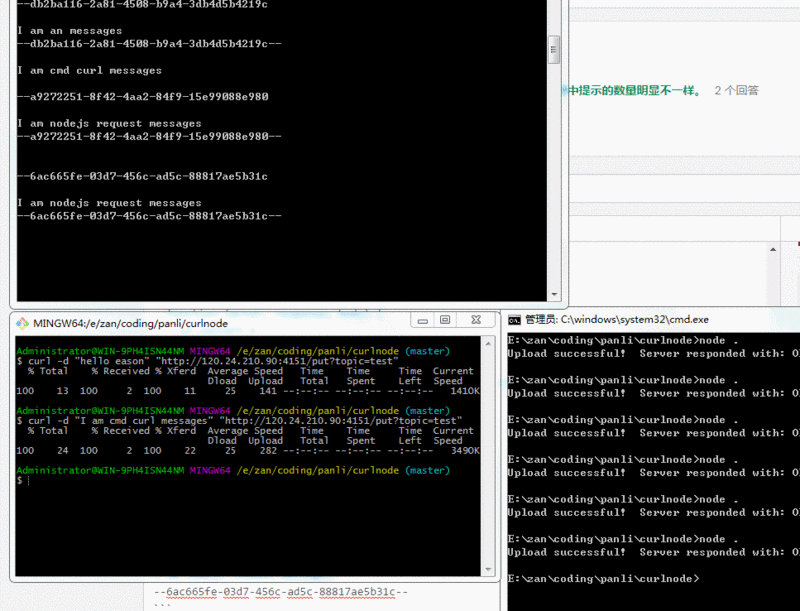This screenshot has width=800, height=611.
Task: Click the "2 个回答" answers count
Action: click(736, 90)
